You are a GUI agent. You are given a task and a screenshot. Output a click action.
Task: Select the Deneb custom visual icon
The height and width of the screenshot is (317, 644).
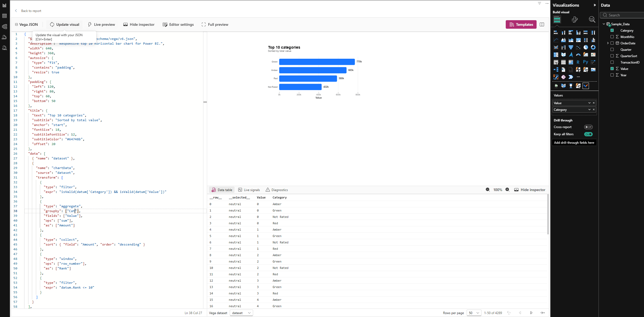click(586, 86)
